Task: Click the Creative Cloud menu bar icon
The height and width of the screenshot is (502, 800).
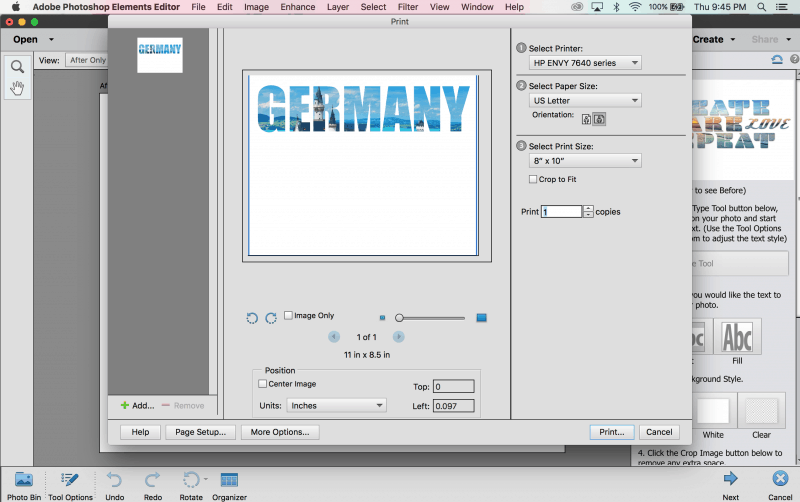Action: tap(577, 7)
